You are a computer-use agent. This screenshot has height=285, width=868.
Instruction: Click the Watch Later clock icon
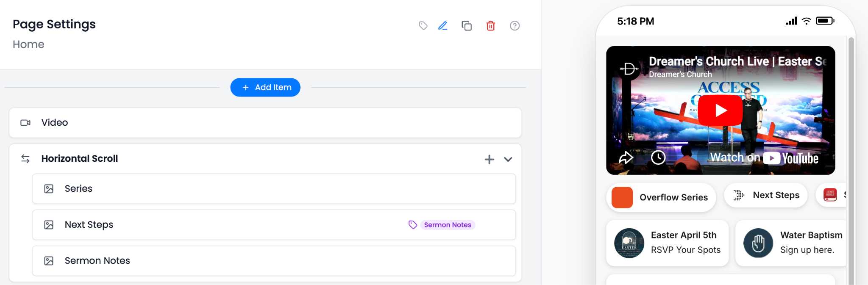click(x=658, y=158)
